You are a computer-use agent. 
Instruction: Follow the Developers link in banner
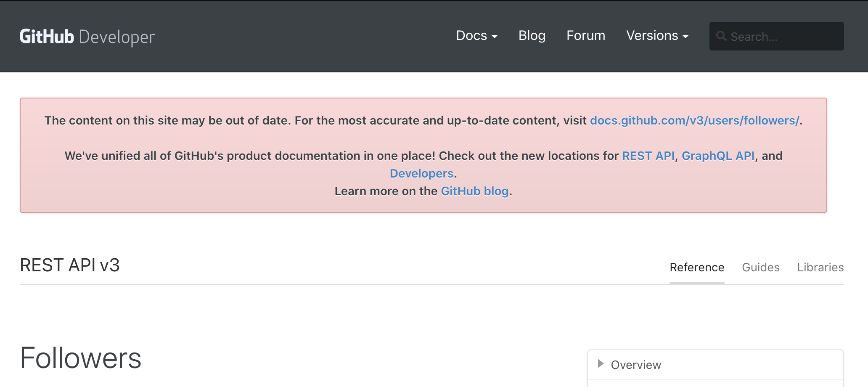click(x=421, y=174)
